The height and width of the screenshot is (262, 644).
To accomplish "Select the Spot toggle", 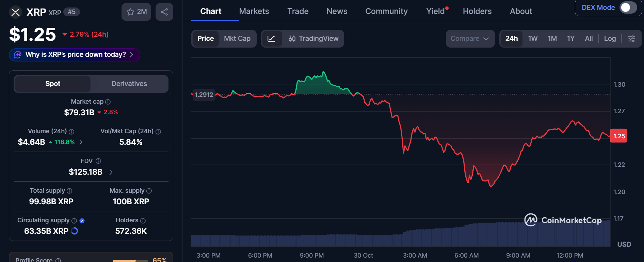I will click(x=53, y=84).
